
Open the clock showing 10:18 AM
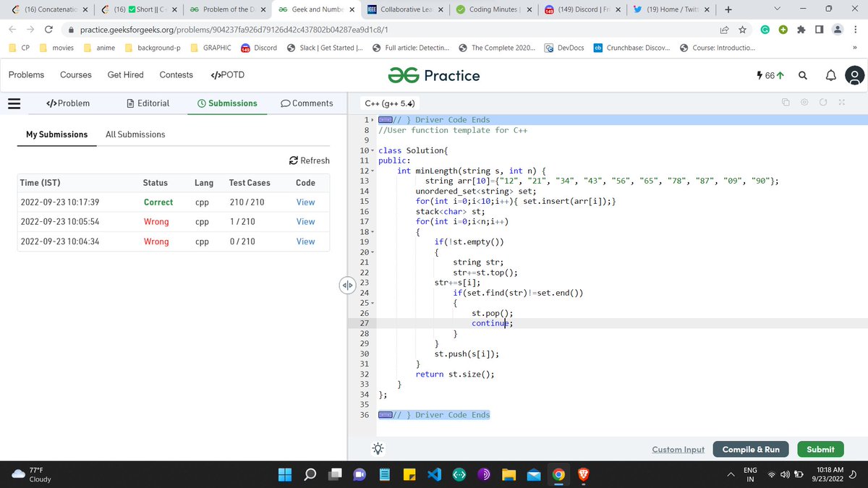(x=827, y=474)
